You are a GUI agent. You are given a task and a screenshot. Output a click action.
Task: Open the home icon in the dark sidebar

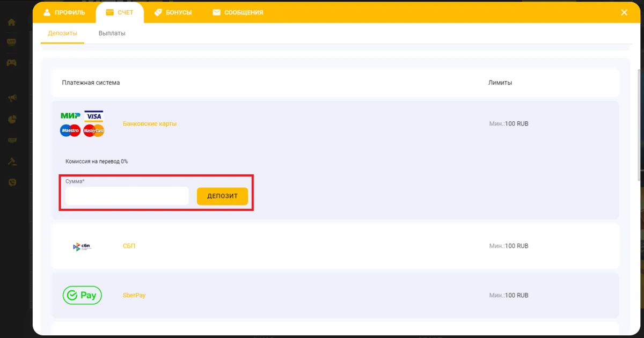click(x=11, y=23)
